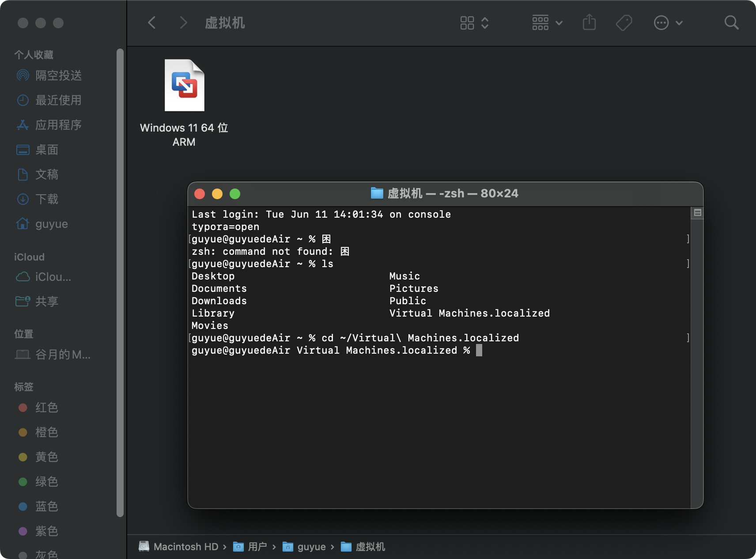Open view switcher up-down chevrons

(x=485, y=23)
